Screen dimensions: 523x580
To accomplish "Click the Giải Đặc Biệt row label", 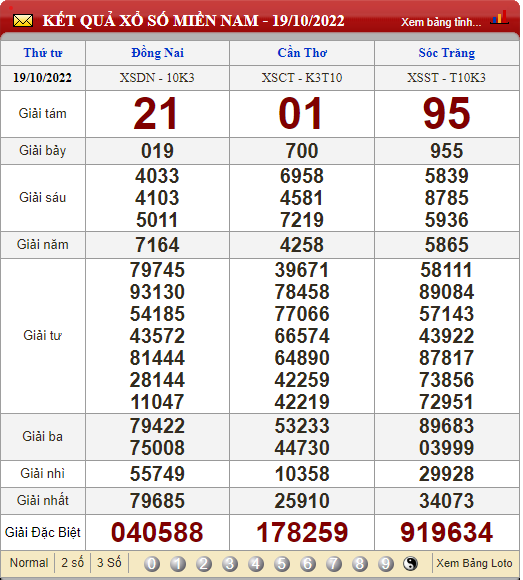I will pyautogui.click(x=43, y=533).
